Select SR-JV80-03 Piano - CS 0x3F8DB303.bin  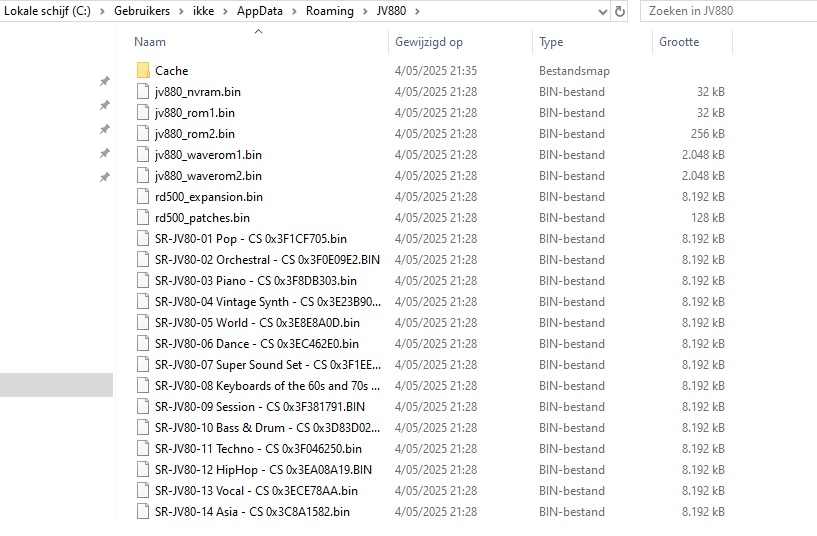click(x=256, y=281)
